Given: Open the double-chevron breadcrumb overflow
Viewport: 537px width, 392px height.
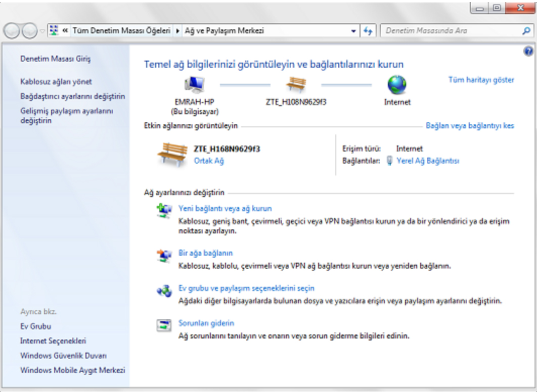Looking at the screenshot, I should click(x=65, y=31).
